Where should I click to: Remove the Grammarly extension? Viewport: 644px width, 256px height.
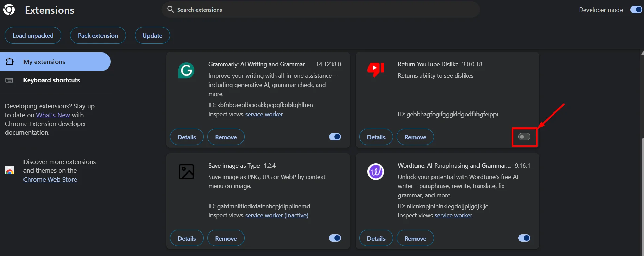tap(226, 137)
